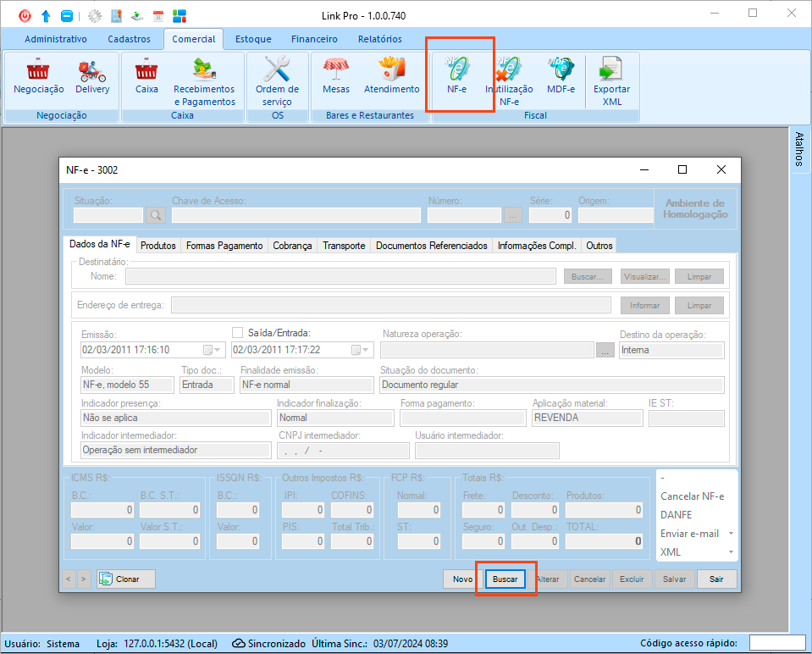Screen dimensions: 812x654
Task: Click the Sair button
Action: pos(716,579)
